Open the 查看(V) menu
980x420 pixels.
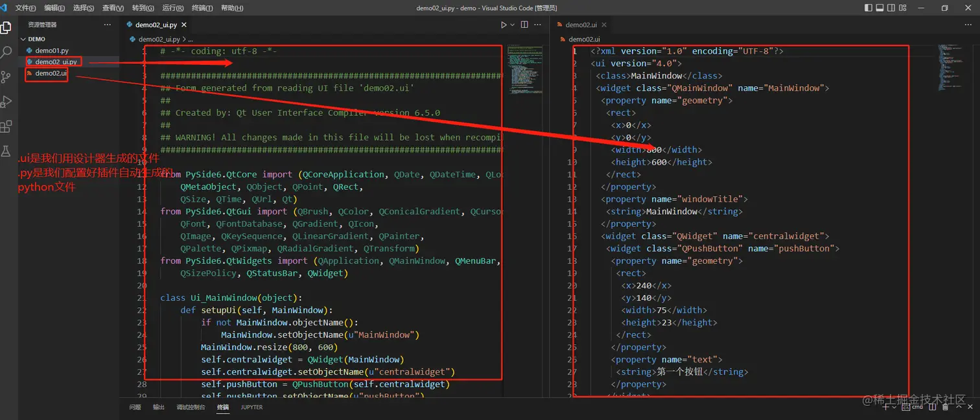pyautogui.click(x=113, y=8)
